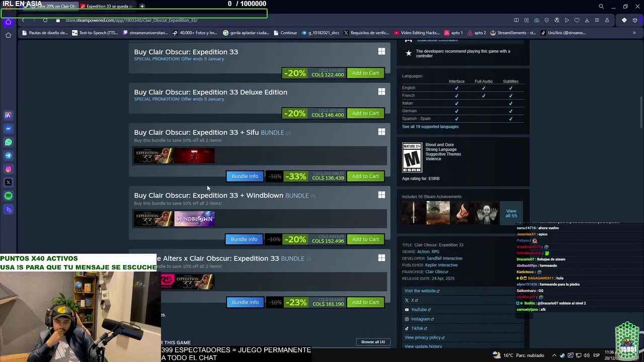Image resolution: width=644 pixels, height=362 pixels.
Task: Open Bundle info for the Sifu bundle
Action: [x=245, y=176]
